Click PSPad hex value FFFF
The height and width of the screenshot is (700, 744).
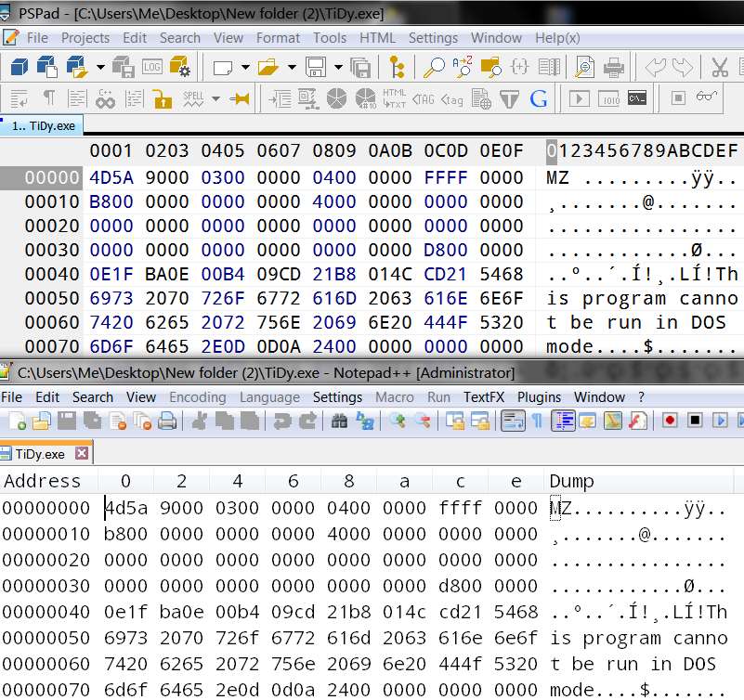(446, 177)
